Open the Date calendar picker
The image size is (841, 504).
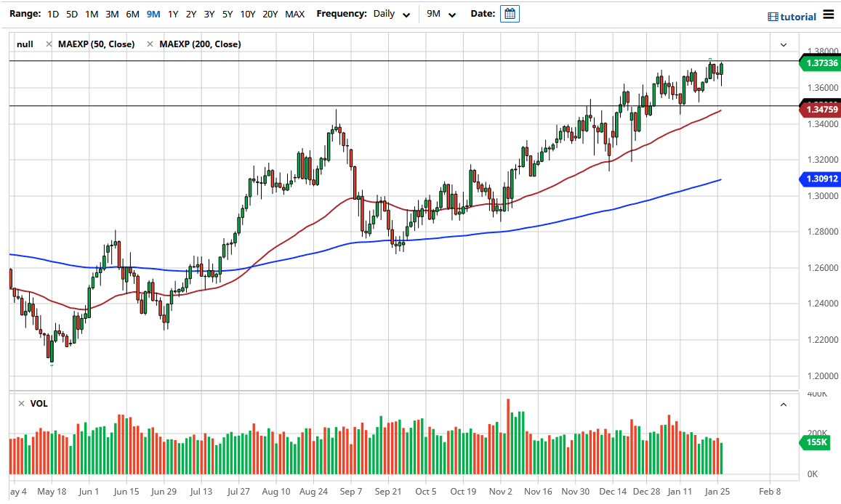(510, 14)
